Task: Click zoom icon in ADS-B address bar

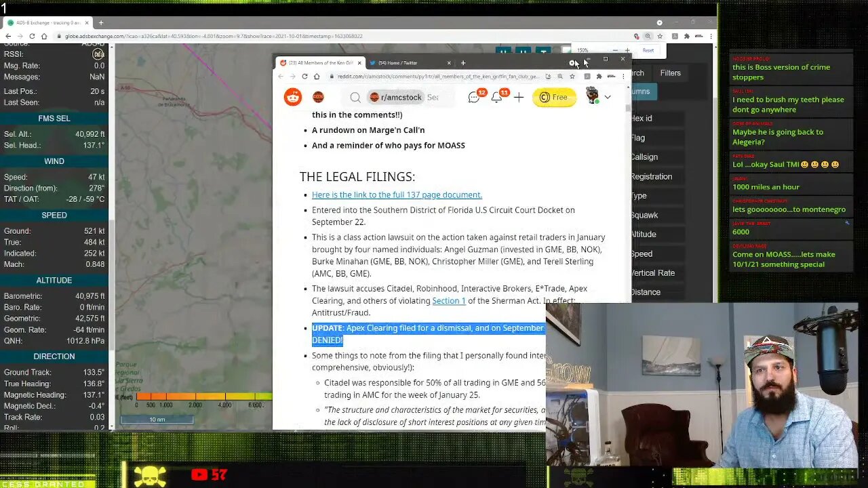Action: tap(648, 36)
